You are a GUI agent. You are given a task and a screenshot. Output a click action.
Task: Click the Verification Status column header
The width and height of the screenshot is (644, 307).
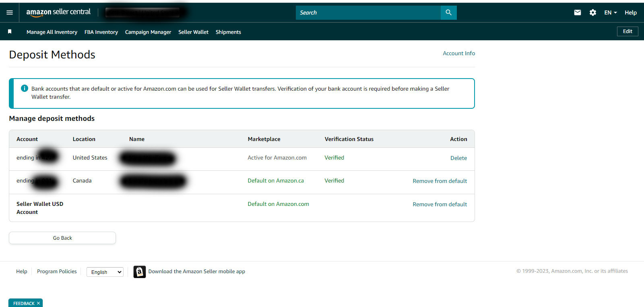click(x=349, y=139)
